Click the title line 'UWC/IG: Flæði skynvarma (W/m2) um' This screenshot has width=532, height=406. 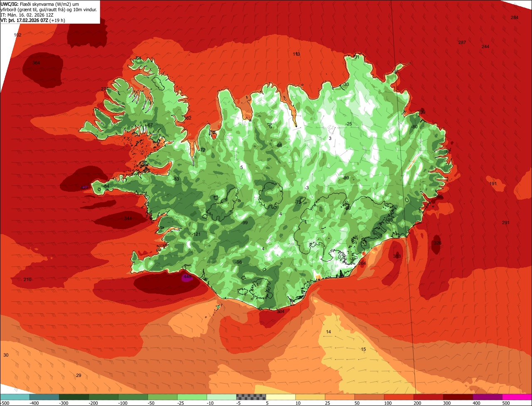40,4
